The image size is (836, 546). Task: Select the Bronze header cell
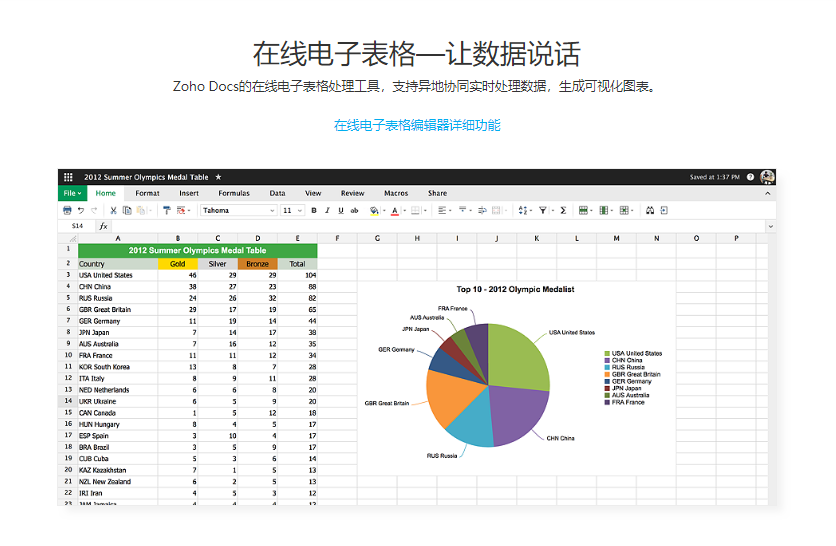tap(258, 264)
